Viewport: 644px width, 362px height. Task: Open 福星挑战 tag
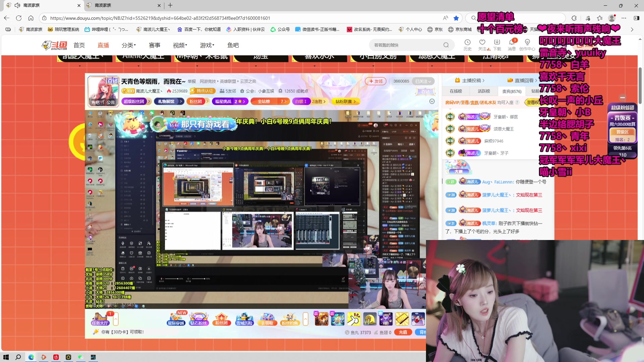pos(230,101)
